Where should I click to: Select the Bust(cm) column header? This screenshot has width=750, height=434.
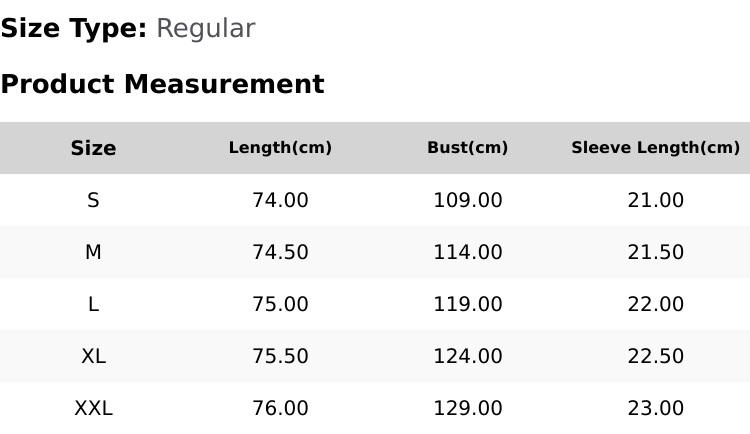tap(467, 148)
